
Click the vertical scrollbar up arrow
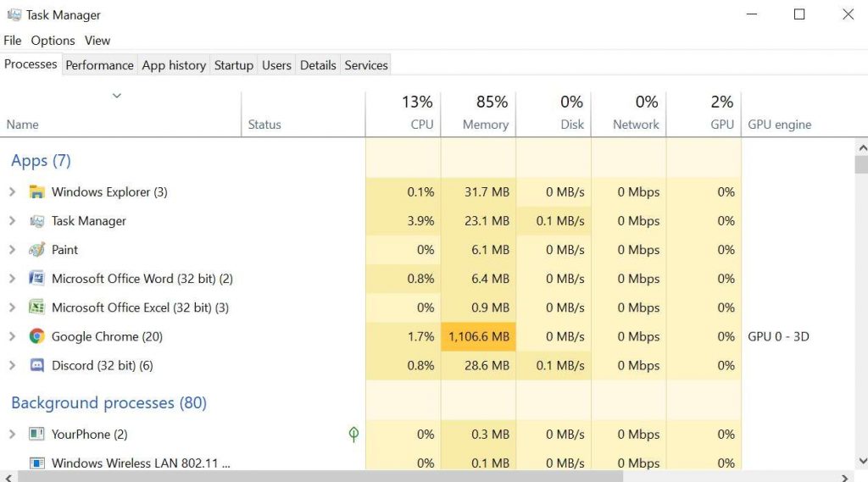point(862,147)
